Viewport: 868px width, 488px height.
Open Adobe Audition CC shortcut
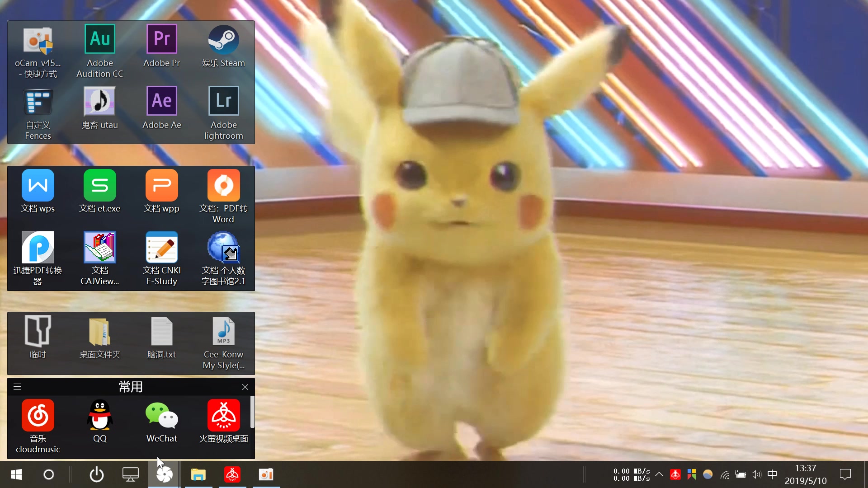(x=99, y=40)
